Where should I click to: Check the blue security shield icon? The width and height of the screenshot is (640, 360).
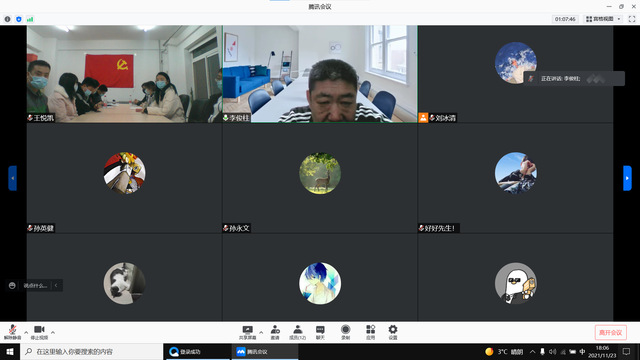tap(19, 19)
